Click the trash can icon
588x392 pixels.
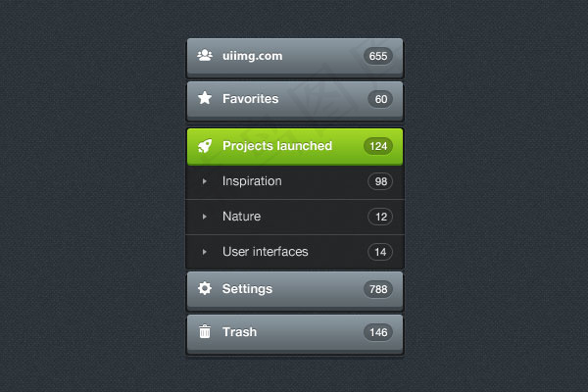point(205,331)
